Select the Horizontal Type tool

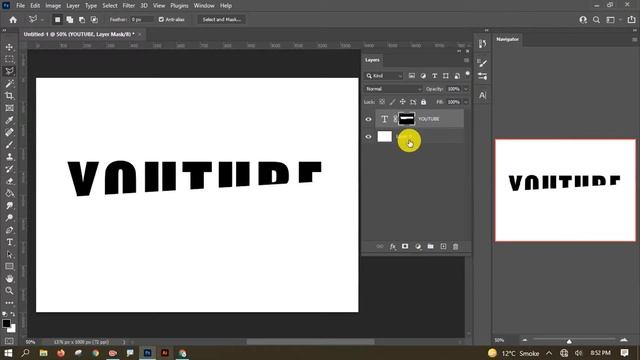click(x=9, y=242)
